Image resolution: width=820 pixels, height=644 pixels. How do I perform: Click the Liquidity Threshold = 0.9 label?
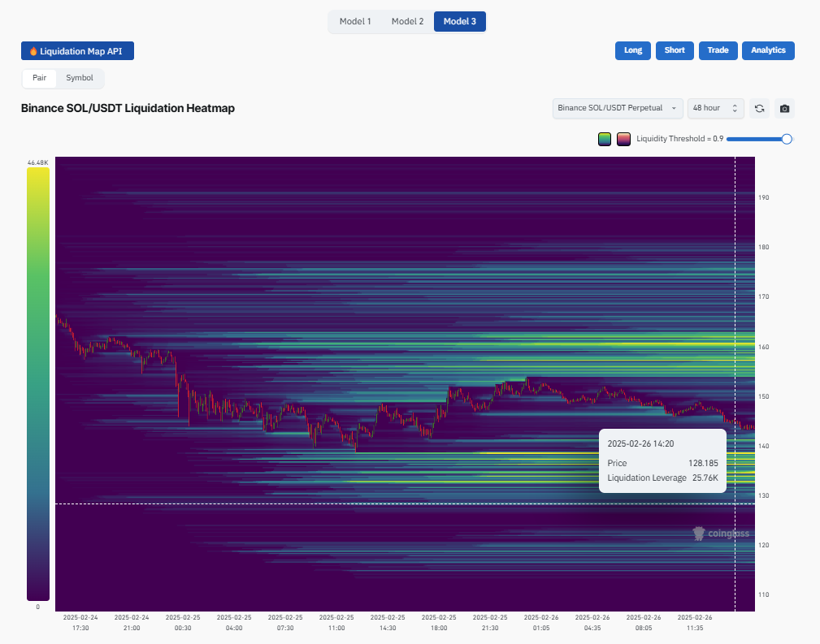click(x=680, y=139)
